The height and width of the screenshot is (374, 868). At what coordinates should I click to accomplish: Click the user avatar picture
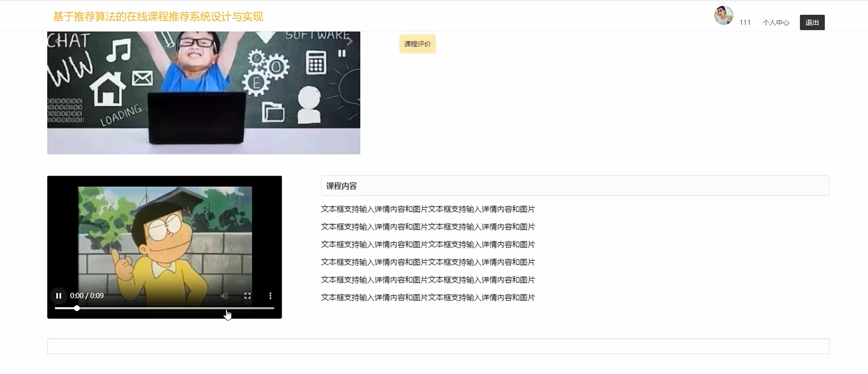click(x=724, y=15)
